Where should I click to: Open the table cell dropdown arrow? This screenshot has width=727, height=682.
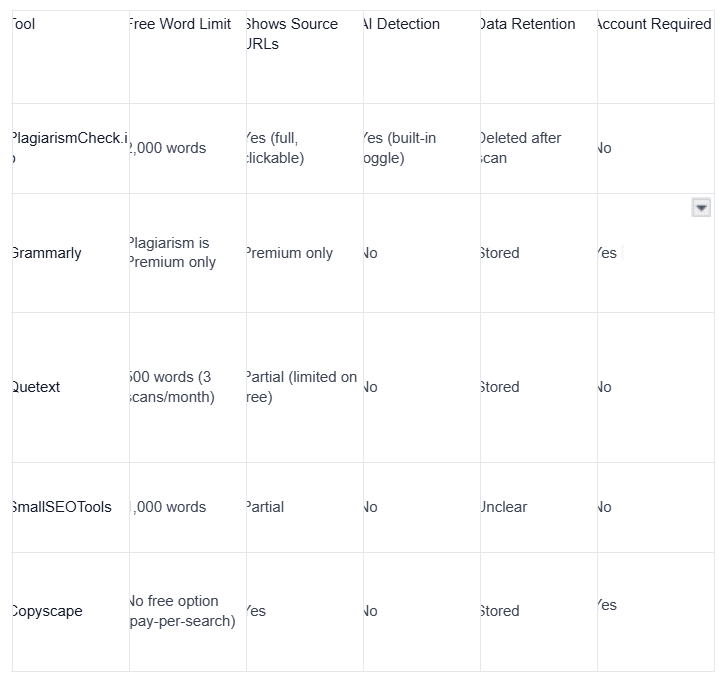pyautogui.click(x=701, y=208)
